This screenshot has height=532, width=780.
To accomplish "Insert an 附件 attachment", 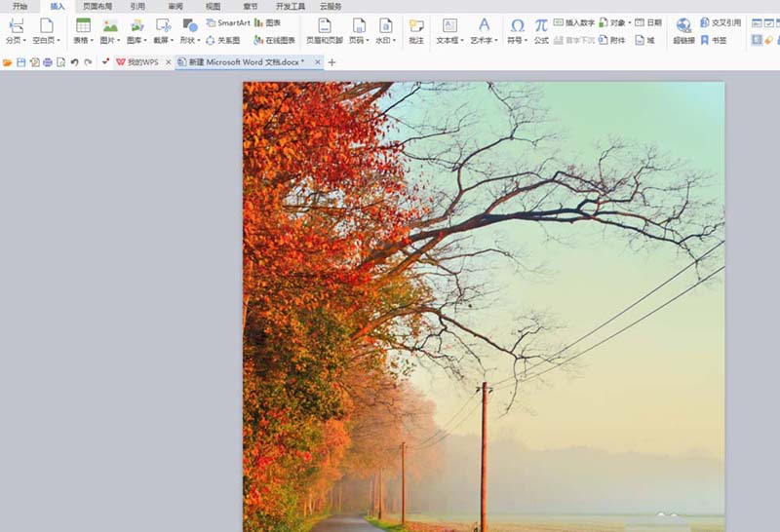I will click(612, 40).
